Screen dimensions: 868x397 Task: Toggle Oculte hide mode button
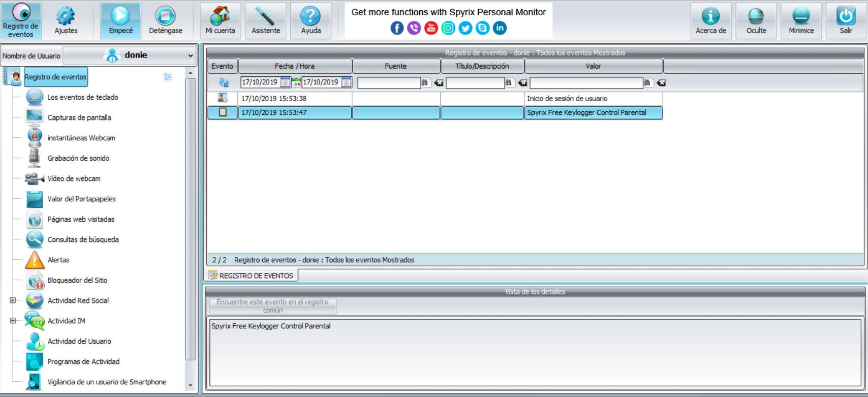point(756,21)
